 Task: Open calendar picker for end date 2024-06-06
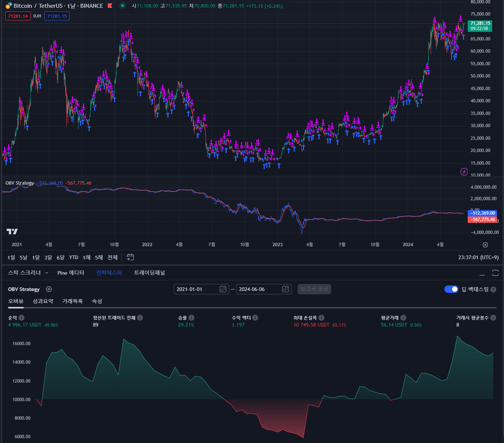[286, 289]
